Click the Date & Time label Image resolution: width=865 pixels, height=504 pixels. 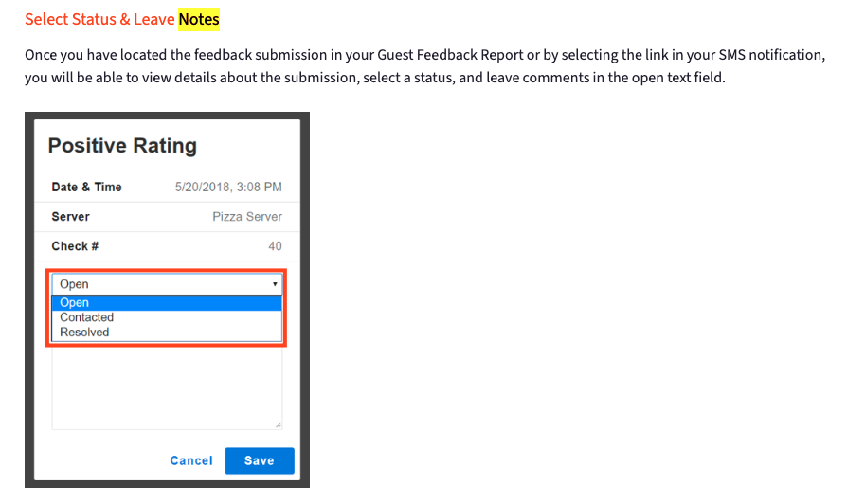point(86,187)
